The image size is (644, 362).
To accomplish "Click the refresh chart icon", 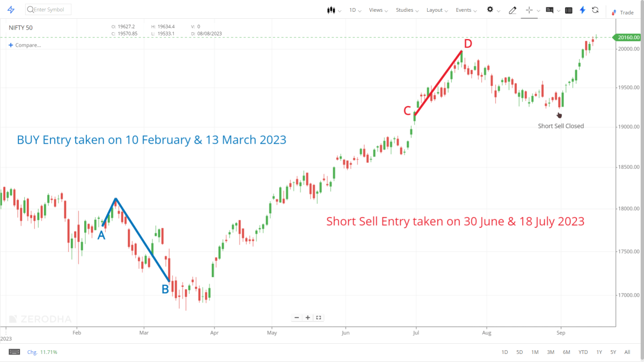I will (595, 10).
